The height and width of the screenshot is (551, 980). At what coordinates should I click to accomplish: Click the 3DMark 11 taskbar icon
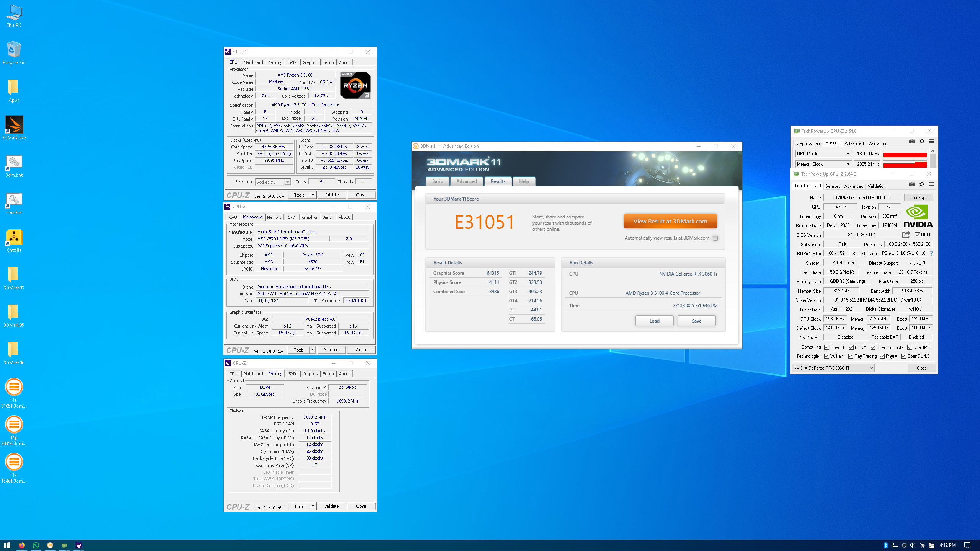click(50, 545)
